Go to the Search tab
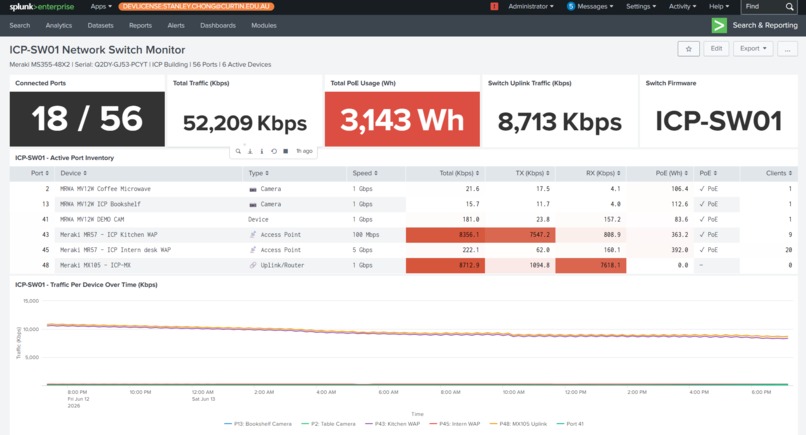The height and width of the screenshot is (435, 806). click(x=20, y=25)
